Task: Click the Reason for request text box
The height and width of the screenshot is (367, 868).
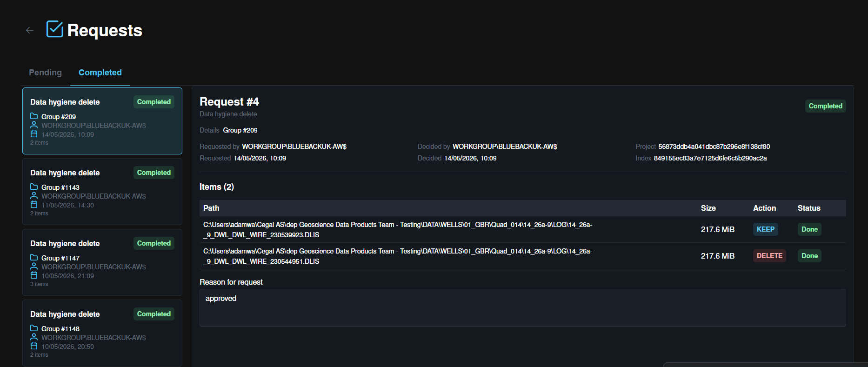Action: [523, 308]
